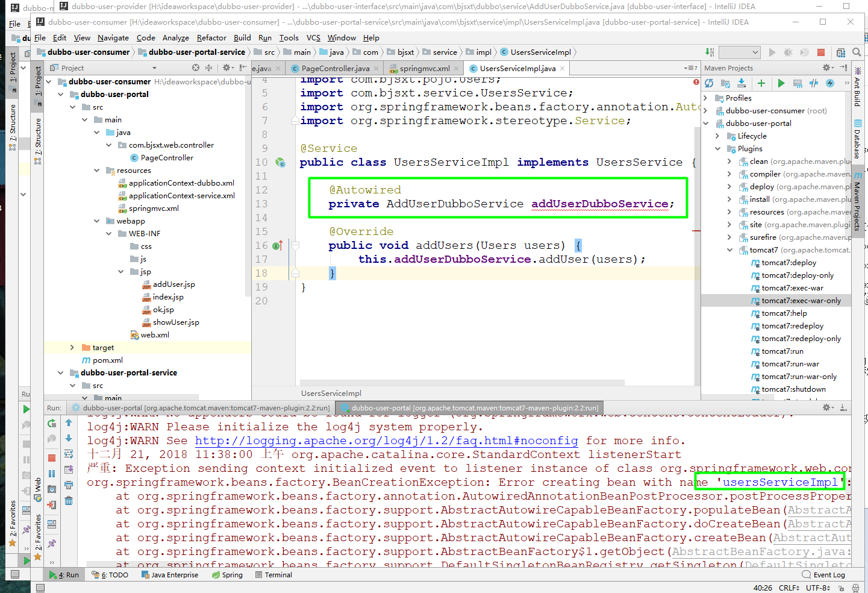Image resolution: width=868 pixels, height=593 pixels.
Task: Close the UsersServiceImpl.java tab
Action: tap(563, 68)
